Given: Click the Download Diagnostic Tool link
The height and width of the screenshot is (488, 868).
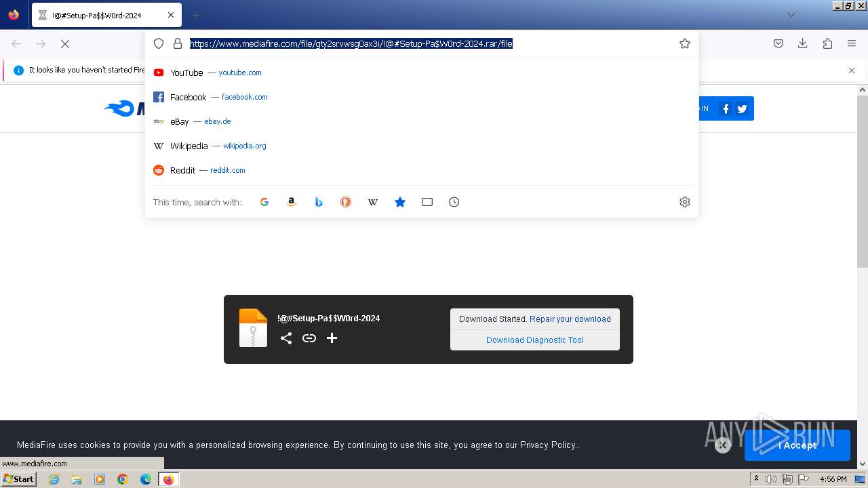Looking at the screenshot, I should coord(535,340).
